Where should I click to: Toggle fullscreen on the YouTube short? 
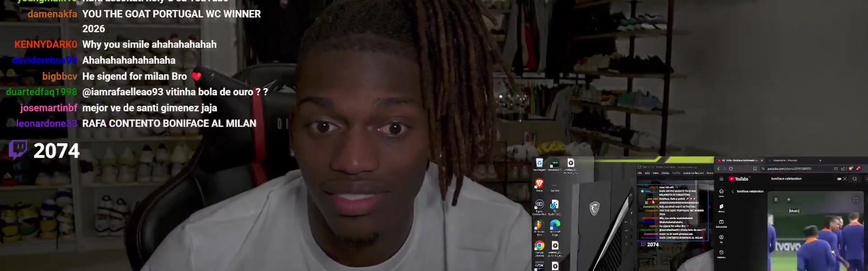(855, 199)
